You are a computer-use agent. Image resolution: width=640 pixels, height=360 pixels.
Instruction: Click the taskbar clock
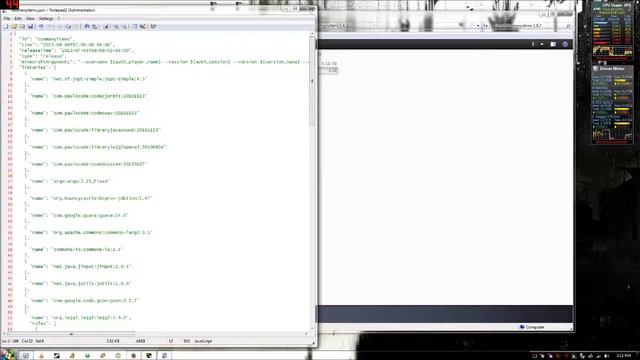[623, 356]
